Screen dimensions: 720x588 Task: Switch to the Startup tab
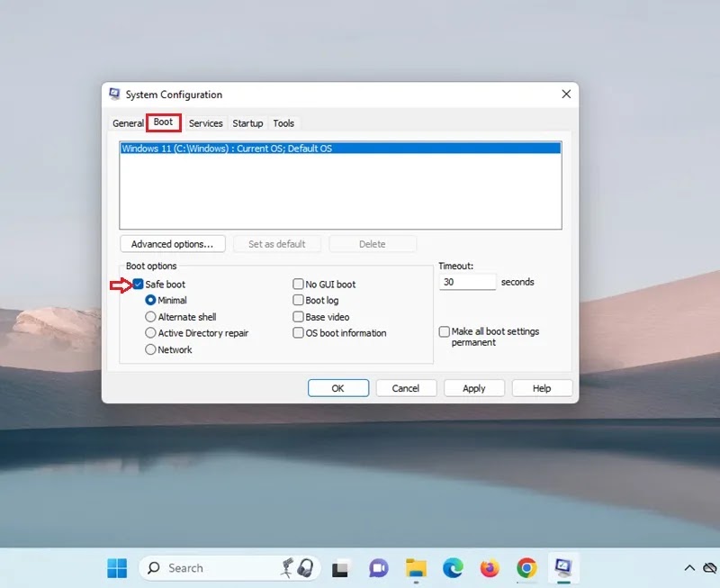click(247, 123)
